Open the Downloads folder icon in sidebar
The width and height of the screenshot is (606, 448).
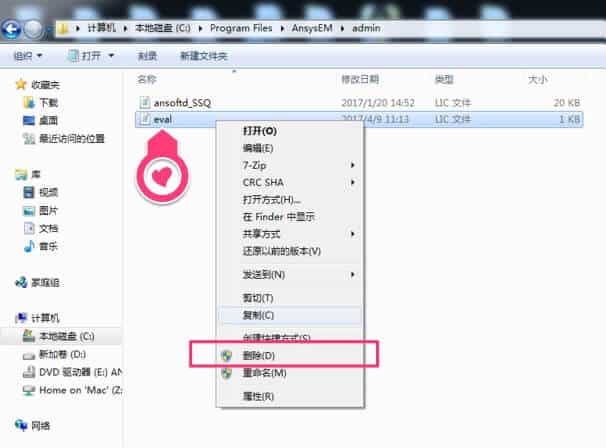[29, 102]
